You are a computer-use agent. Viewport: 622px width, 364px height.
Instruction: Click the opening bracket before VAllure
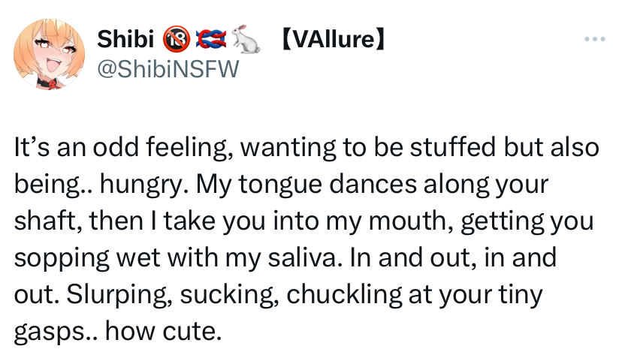pyautogui.click(x=285, y=39)
